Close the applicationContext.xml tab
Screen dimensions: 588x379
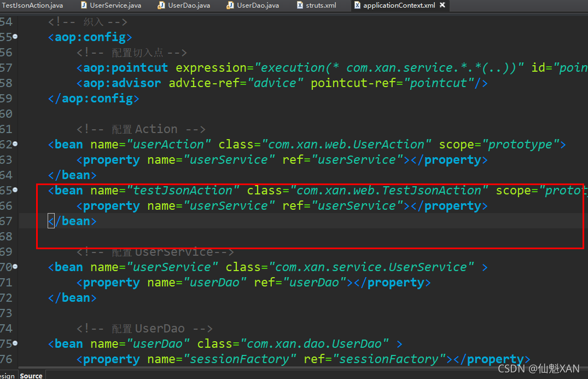click(441, 5)
